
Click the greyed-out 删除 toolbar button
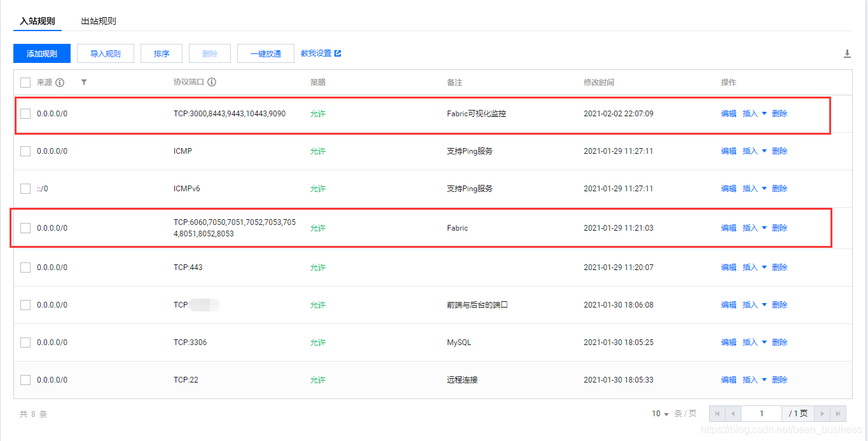tap(210, 54)
